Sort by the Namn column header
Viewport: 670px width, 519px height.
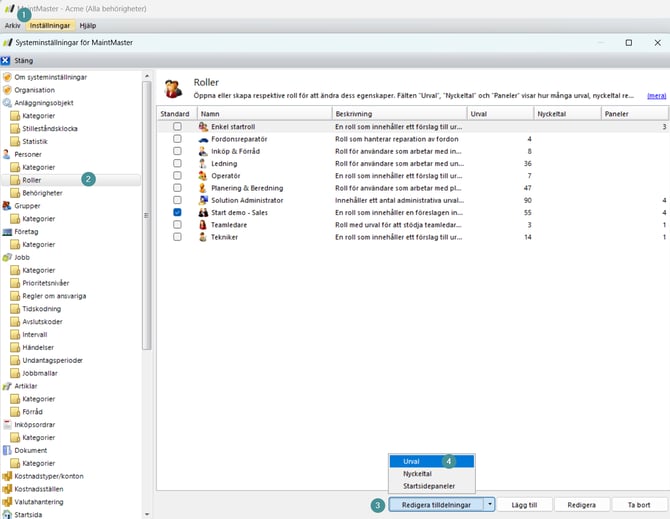point(264,114)
